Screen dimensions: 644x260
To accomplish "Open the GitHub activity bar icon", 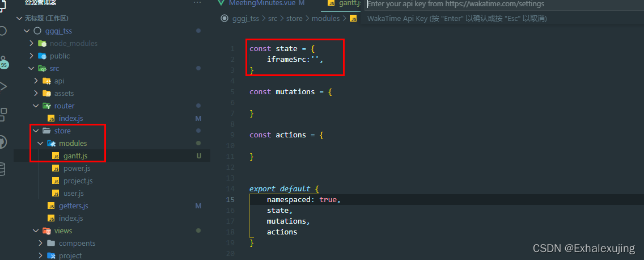I will pos(3,142).
